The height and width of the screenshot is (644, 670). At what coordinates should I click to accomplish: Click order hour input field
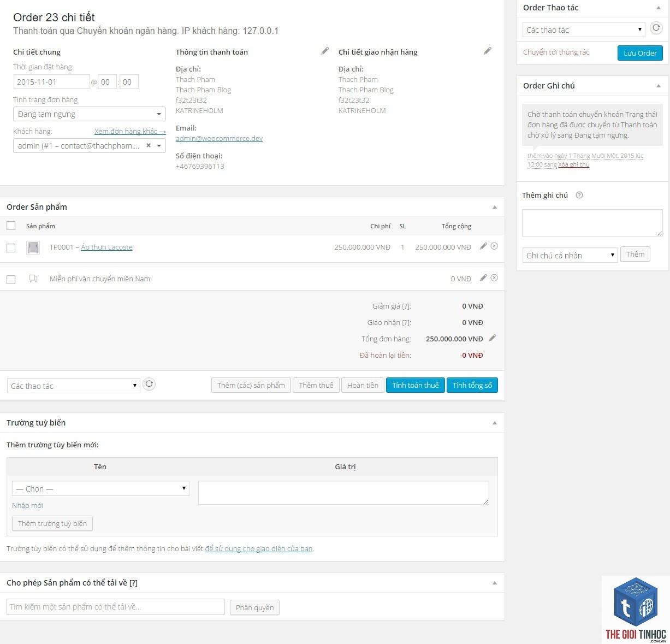click(x=107, y=82)
